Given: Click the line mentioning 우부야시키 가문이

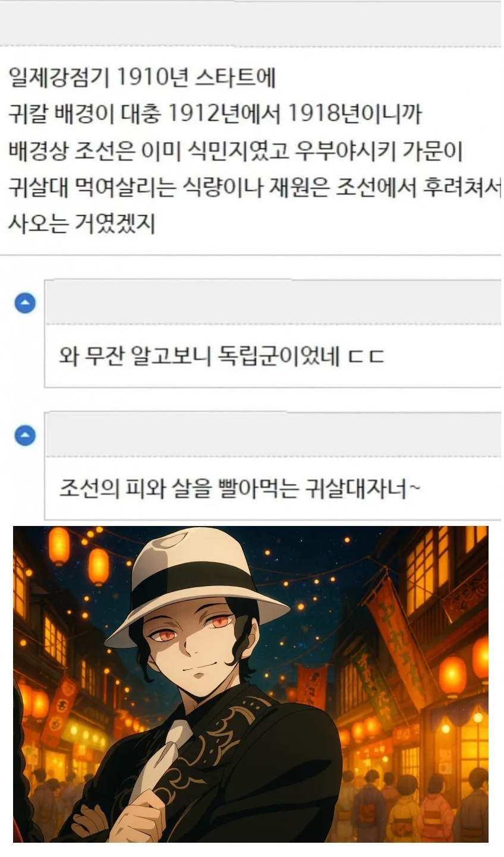Looking at the screenshot, I should pyautogui.click(x=236, y=151).
